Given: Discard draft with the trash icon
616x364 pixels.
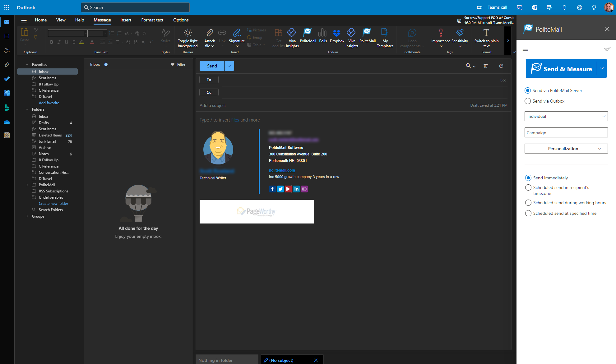Looking at the screenshot, I should [x=486, y=66].
